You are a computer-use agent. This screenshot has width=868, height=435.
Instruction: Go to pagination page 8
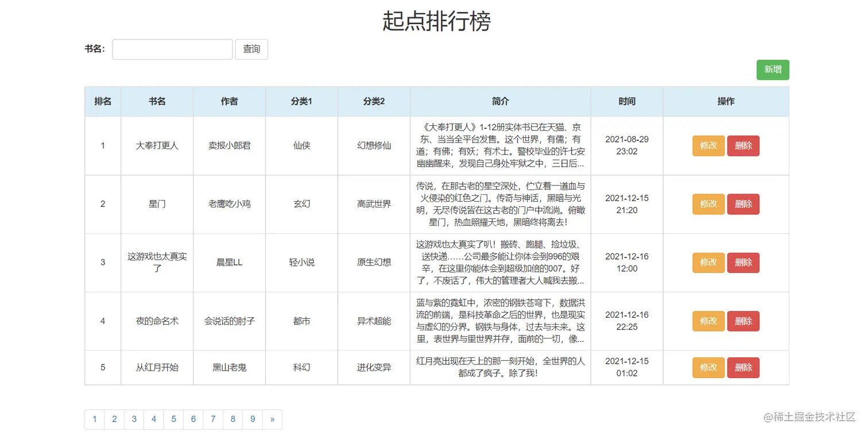click(233, 419)
